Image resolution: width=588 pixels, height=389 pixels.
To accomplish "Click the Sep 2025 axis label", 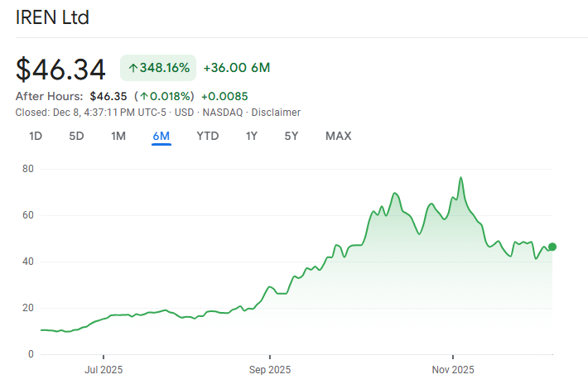I will (x=270, y=370).
